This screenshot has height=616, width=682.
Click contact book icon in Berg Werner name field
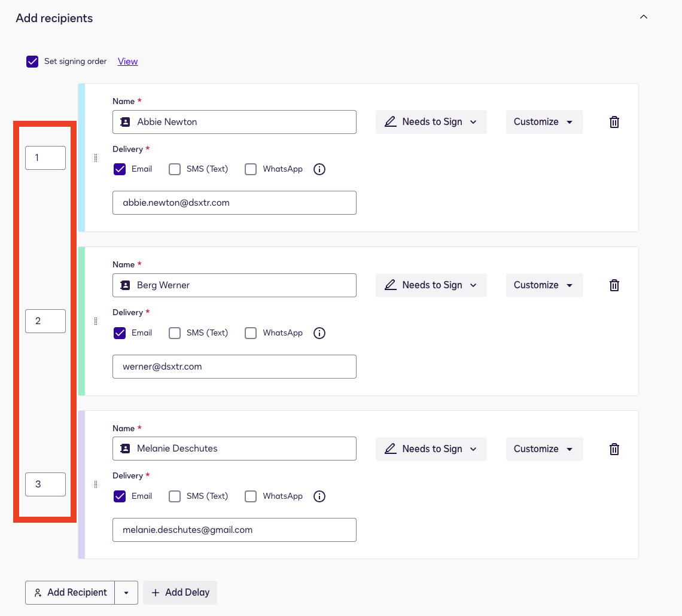(125, 285)
